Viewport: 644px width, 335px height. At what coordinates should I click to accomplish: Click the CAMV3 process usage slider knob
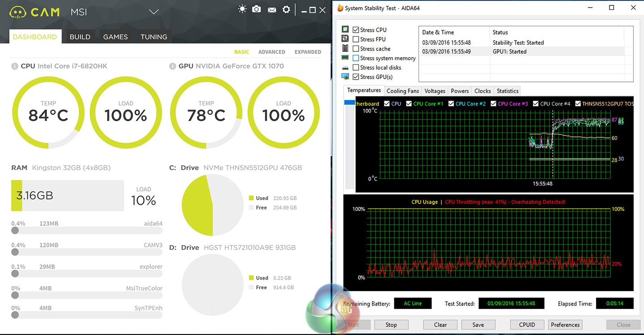click(x=15, y=252)
